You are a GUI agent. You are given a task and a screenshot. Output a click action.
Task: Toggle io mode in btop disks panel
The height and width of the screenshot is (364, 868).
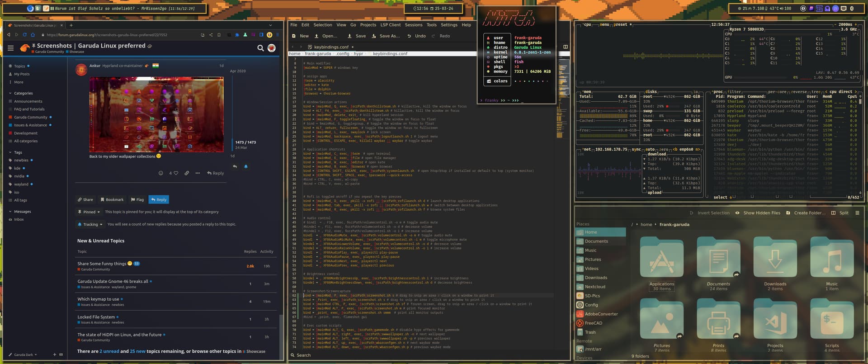tap(695, 92)
